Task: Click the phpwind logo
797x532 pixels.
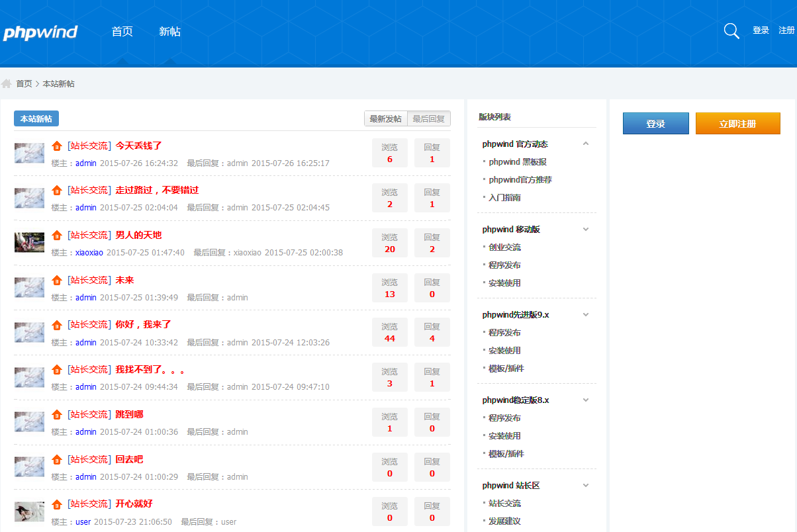Action: pyautogui.click(x=40, y=32)
